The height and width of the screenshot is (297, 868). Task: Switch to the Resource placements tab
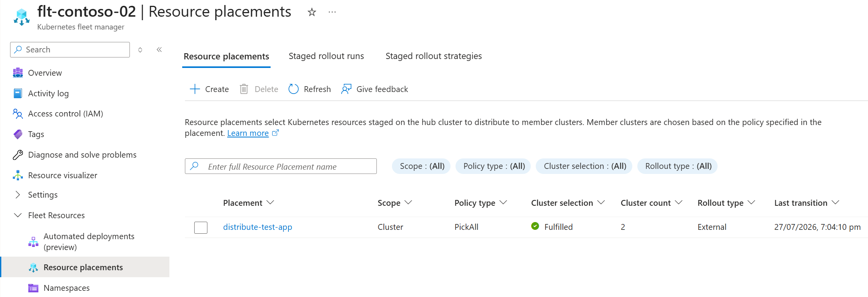(226, 57)
